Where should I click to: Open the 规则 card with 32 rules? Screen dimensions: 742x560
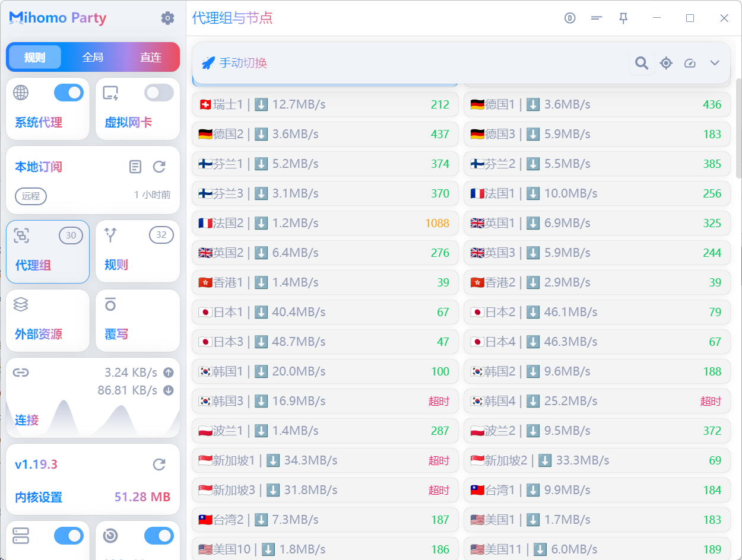pos(138,252)
